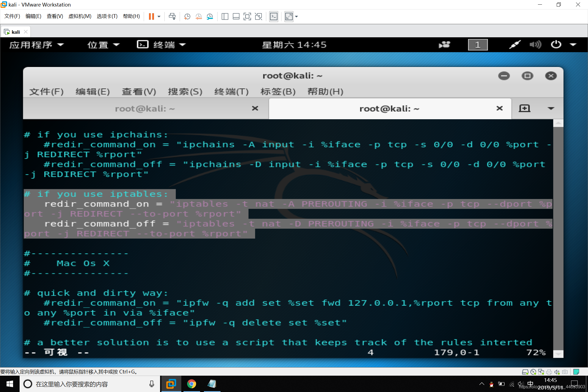Select the 帮助 (Help) menu in terminal
The image size is (588, 392).
(325, 91)
